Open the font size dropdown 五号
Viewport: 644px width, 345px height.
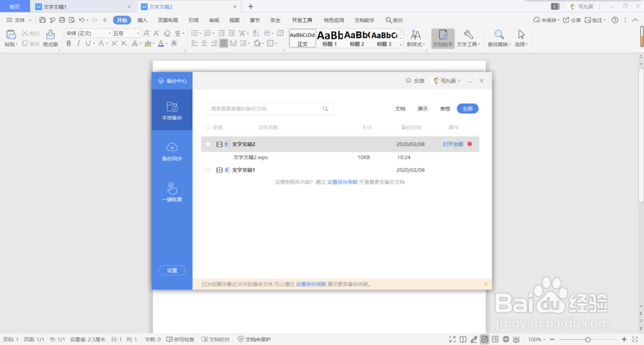(x=138, y=33)
